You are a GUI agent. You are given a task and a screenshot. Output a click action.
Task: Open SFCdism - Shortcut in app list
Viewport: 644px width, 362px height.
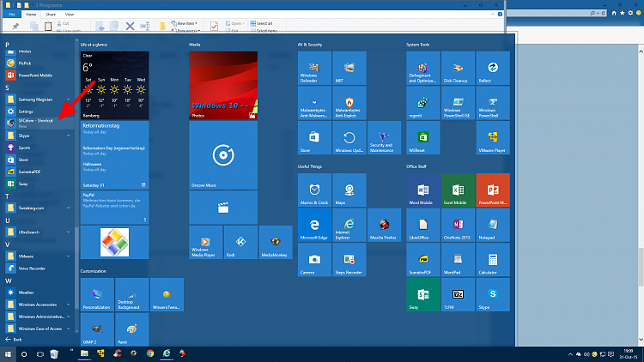coord(39,124)
